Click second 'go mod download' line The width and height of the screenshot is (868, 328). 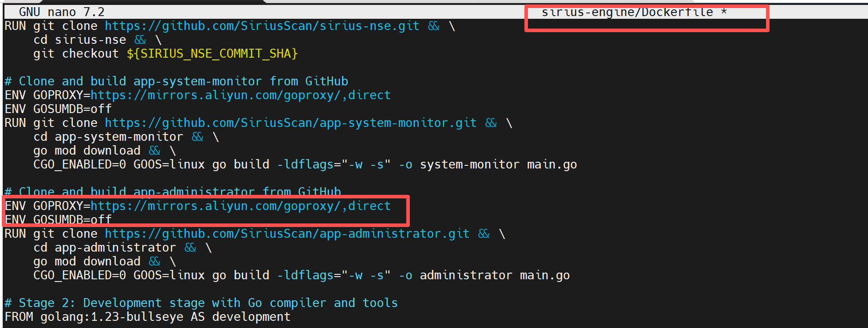[105, 261]
